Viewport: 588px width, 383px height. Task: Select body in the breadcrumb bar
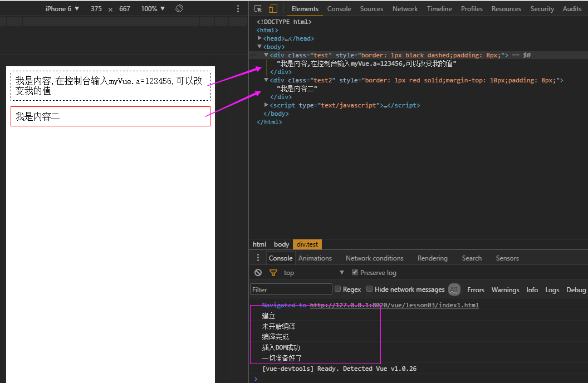[x=281, y=244]
